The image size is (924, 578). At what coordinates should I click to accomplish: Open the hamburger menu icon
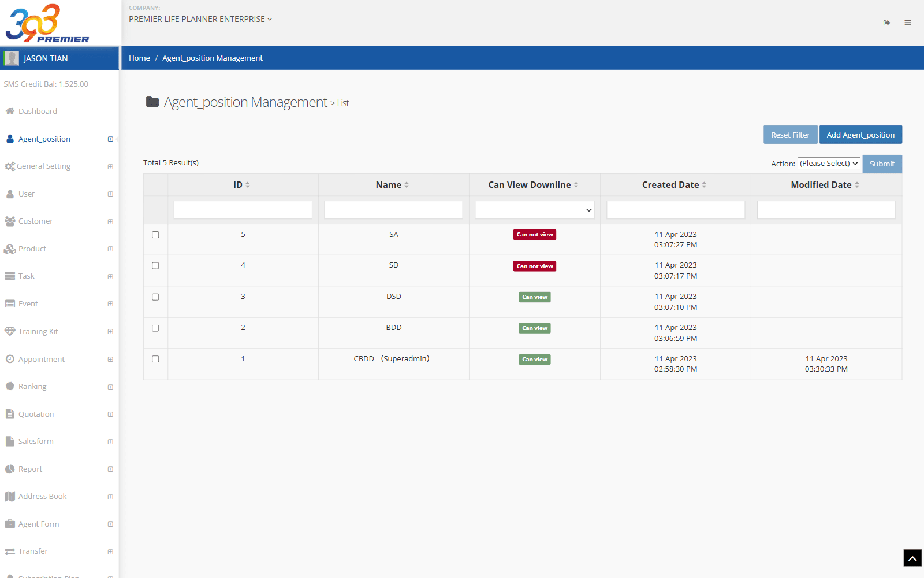click(x=908, y=23)
